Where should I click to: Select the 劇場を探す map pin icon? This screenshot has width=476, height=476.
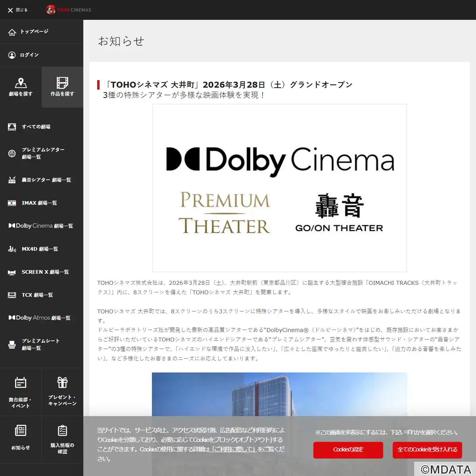coord(21,83)
